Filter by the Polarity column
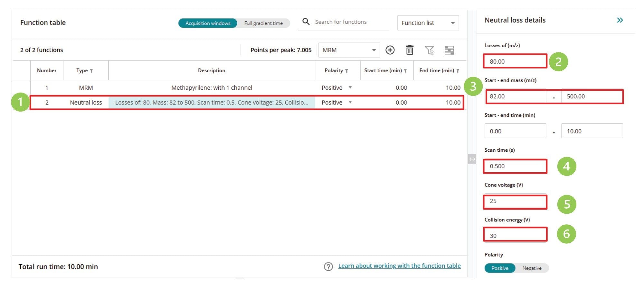The image size is (644, 289). click(x=346, y=71)
